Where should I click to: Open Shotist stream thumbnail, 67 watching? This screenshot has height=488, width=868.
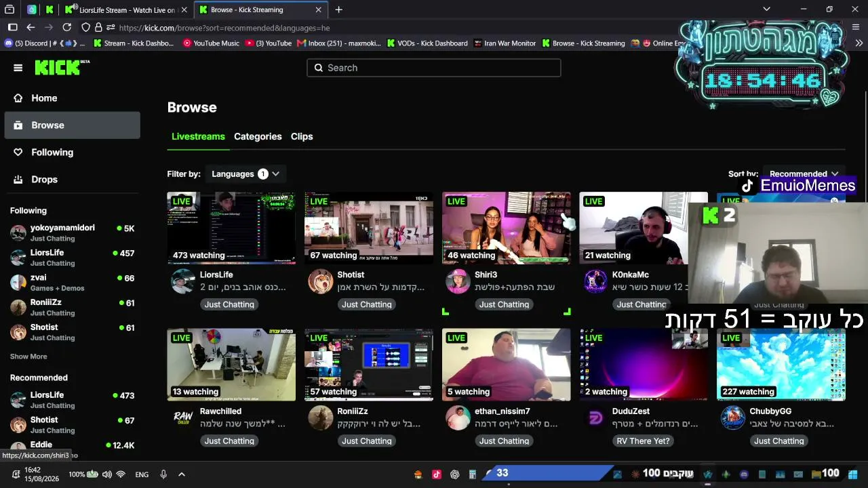(x=369, y=228)
